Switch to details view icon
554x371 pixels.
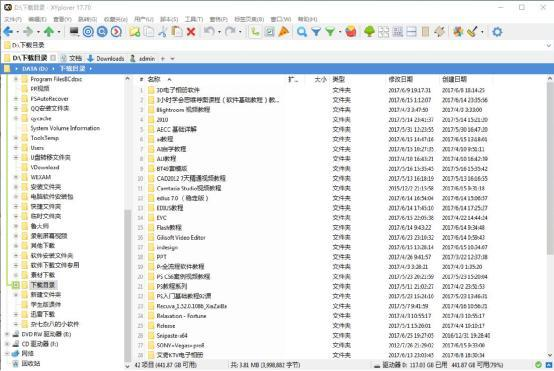(x=398, y=32)
